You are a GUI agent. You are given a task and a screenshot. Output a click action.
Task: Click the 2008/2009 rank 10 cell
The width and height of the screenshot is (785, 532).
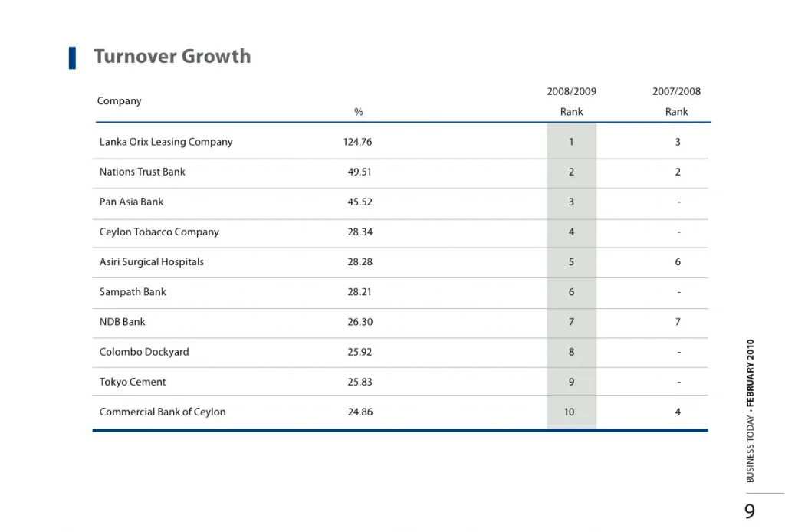coord(569,412)
